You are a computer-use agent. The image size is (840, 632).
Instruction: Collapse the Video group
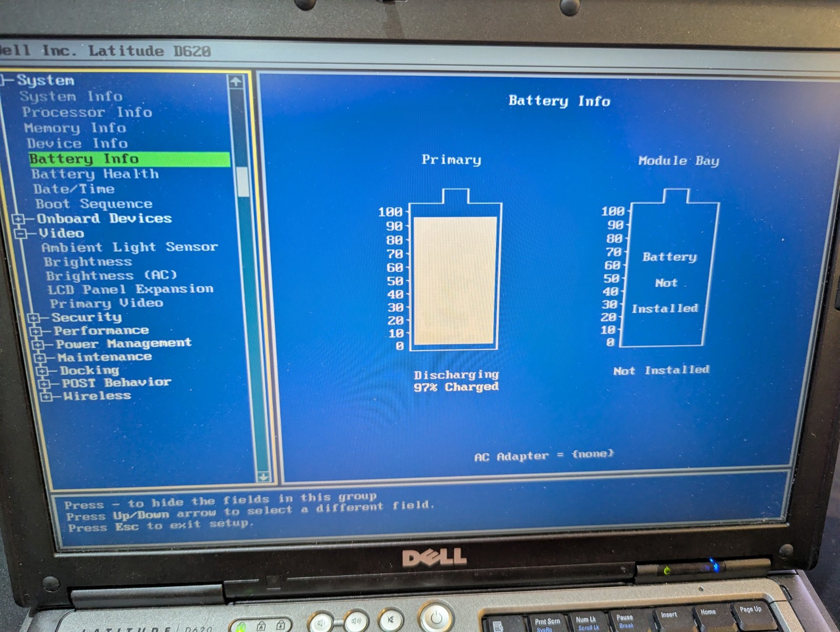click(x=22, y=233)
